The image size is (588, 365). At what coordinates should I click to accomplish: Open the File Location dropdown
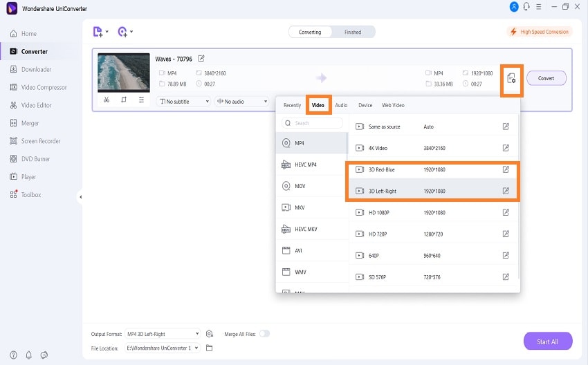click(163, 348)
